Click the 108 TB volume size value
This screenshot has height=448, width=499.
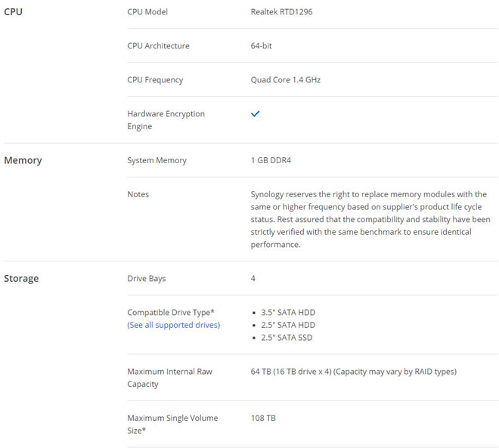263,418
